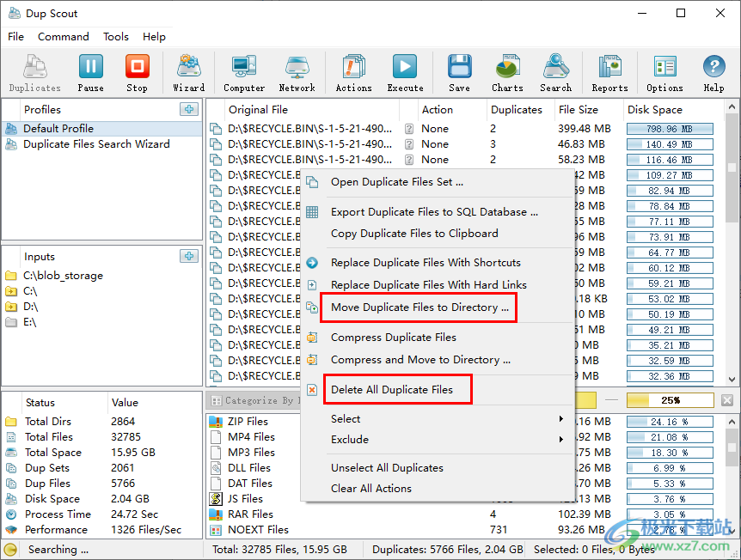The height and width of the screenshot is (560, 741).
Task: Click the Categorize By icon
Action: click(216, 401)
